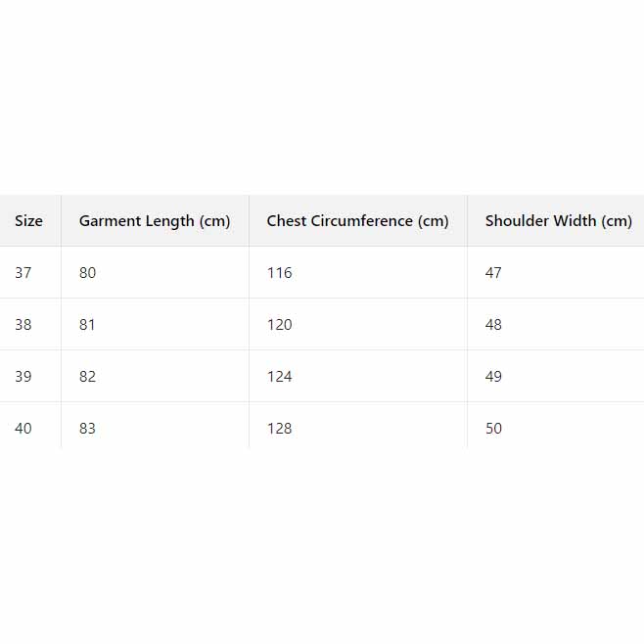644x644 pixels.
Task: Click size 37 in the table
Action: [23, 273]
